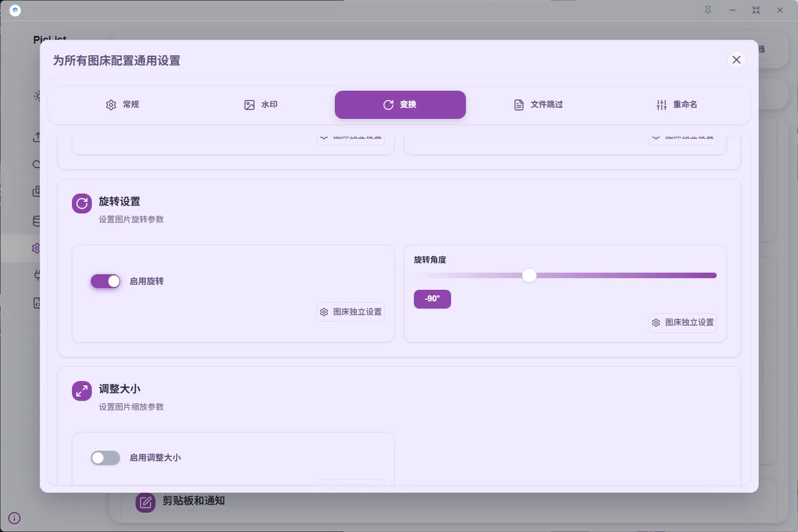Viewport: 798px width, 532px height.
Task: Click the PicList app logo in title bar
Action: click(x=15, y=11)
